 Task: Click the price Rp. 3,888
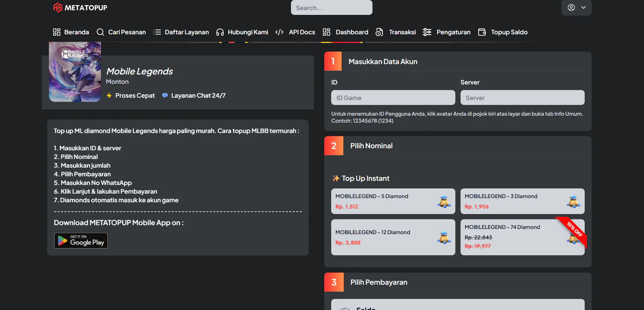tap(348, 243)
